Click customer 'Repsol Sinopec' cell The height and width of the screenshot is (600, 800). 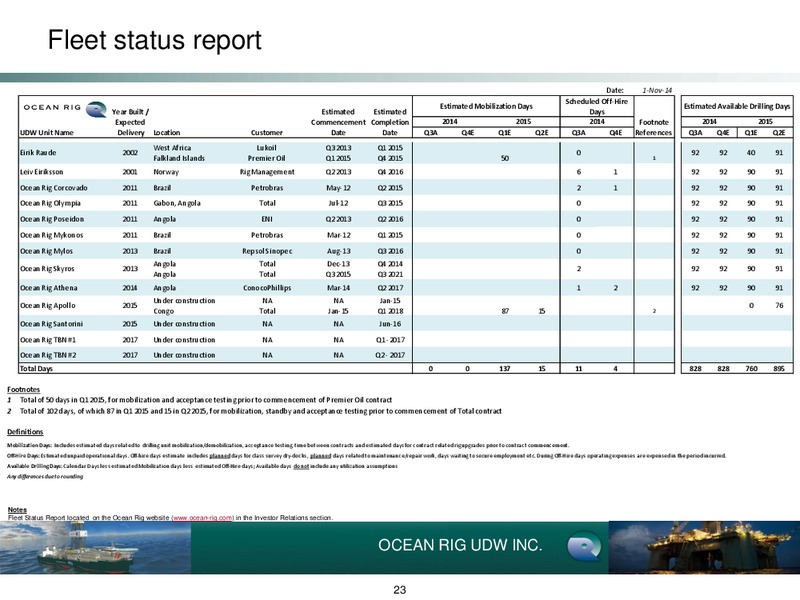coord(267,251)
